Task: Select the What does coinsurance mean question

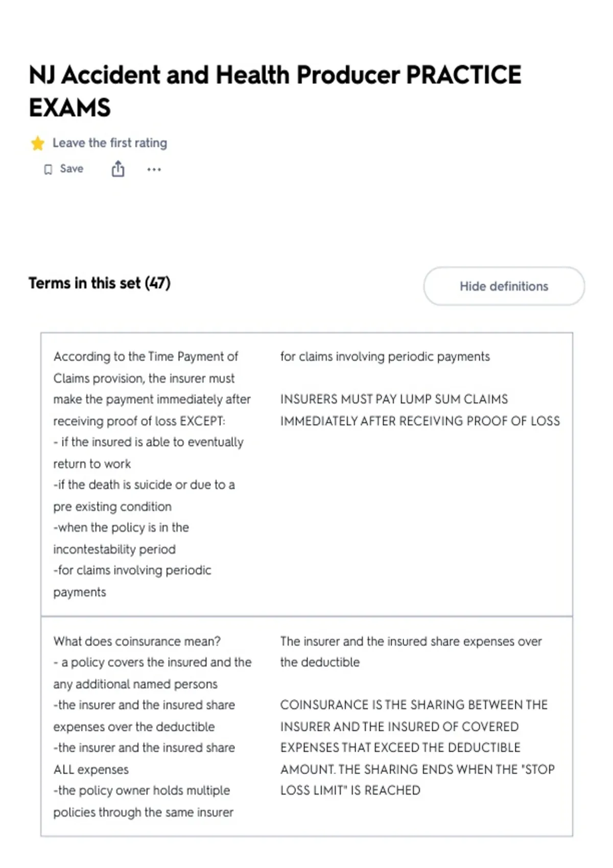Action: 137,641
